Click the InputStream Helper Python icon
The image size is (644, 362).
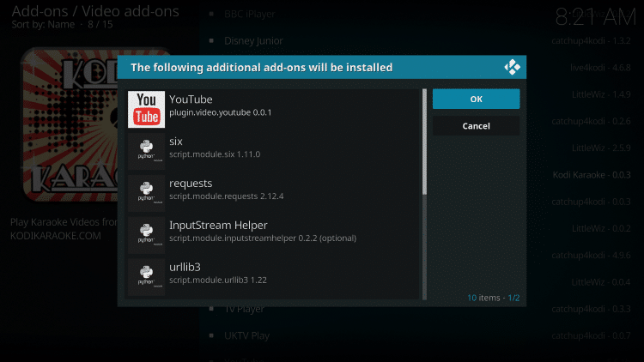(146, 235)
